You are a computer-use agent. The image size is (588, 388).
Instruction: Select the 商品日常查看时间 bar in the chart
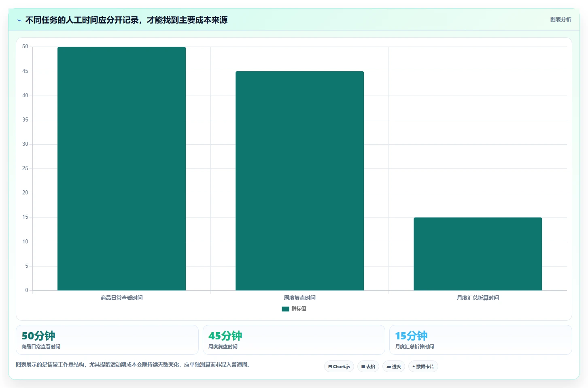[121, 168]
